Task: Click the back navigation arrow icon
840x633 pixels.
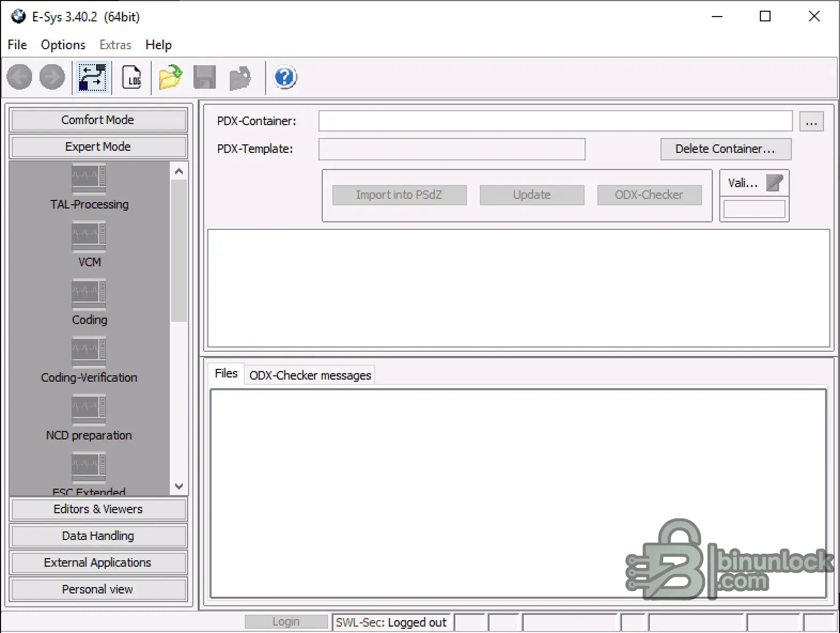Action: point(19,78)
